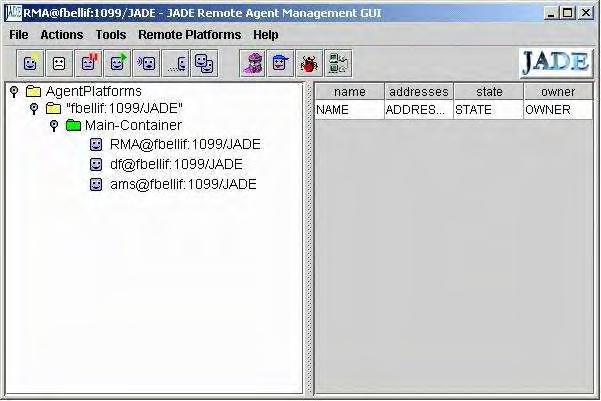Image resolution: width=601 pixels, height=401 pixels.
Task: Select the AgentPlatforms folder icon
Action: coord(34,91)
